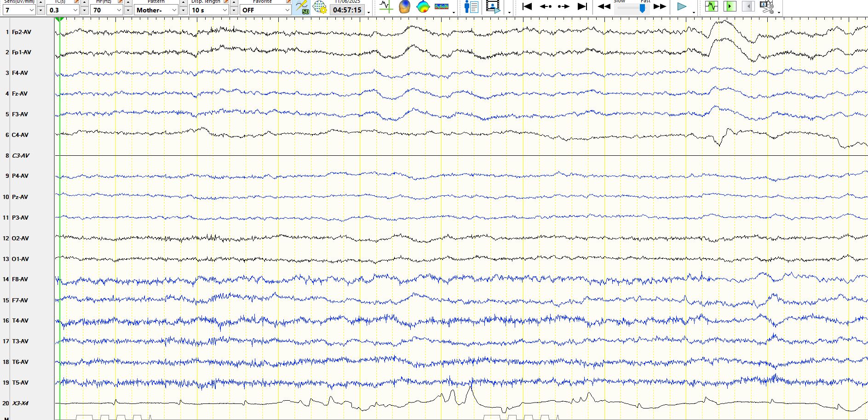Click the rewind double-arrow button
The height and width of the screenshot is (420, 868).
point(604,6)
